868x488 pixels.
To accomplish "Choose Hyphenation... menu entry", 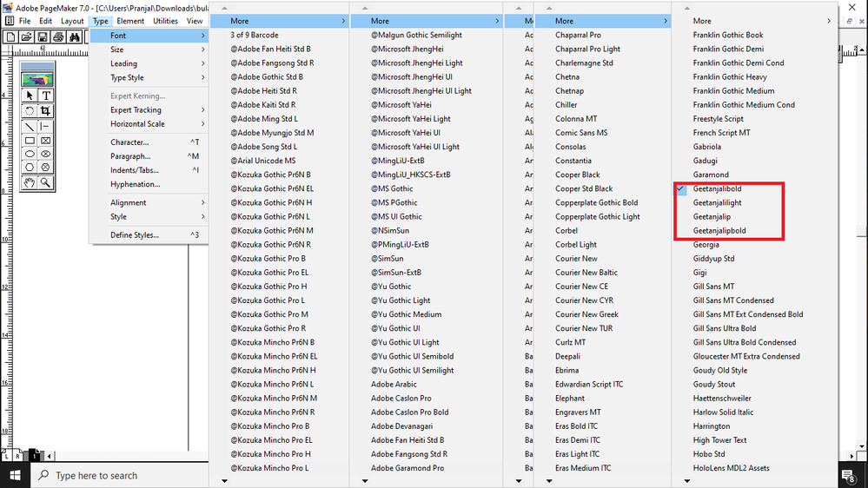I will point(149,184).
